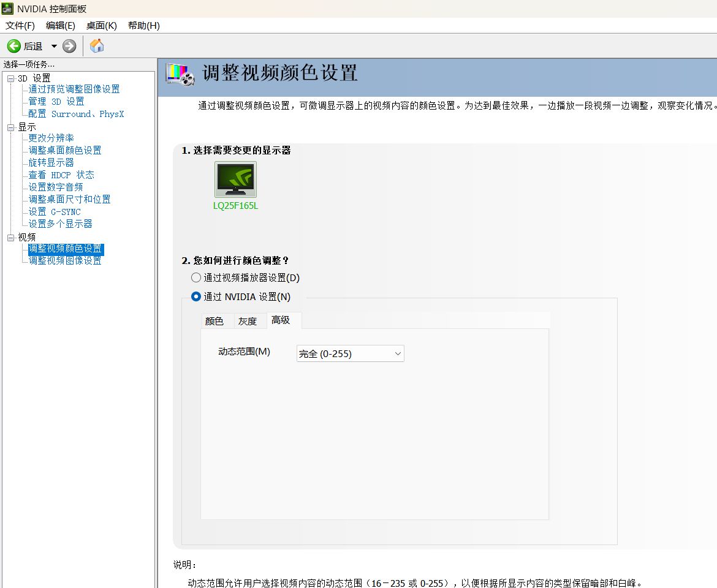Click the Home icon in toolbar

[97, 46]
